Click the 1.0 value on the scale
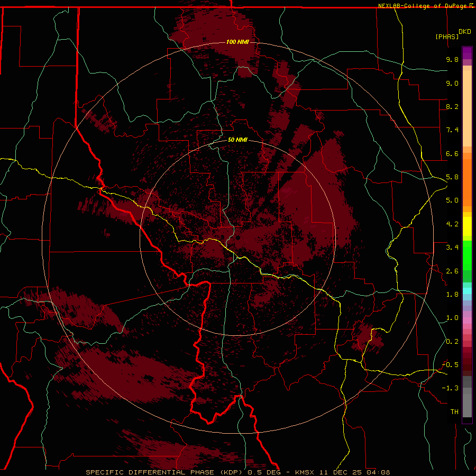Screen dimensions: 476x476 [x=452, y=318]
